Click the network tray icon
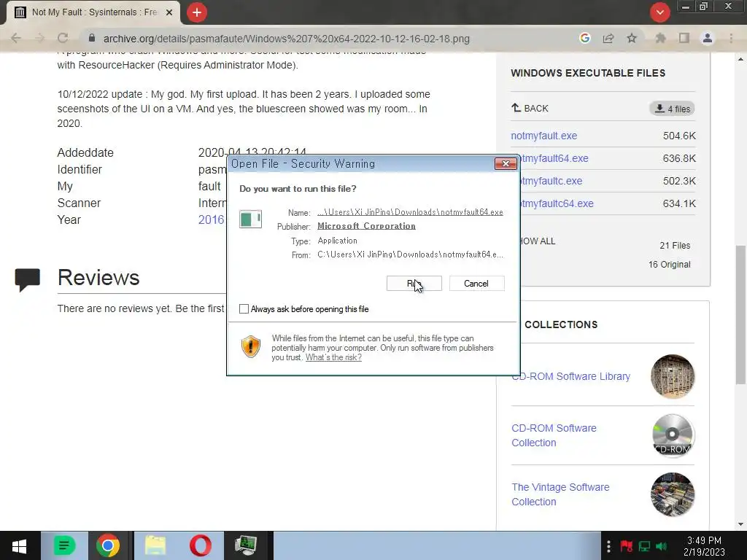 [644, 546]
